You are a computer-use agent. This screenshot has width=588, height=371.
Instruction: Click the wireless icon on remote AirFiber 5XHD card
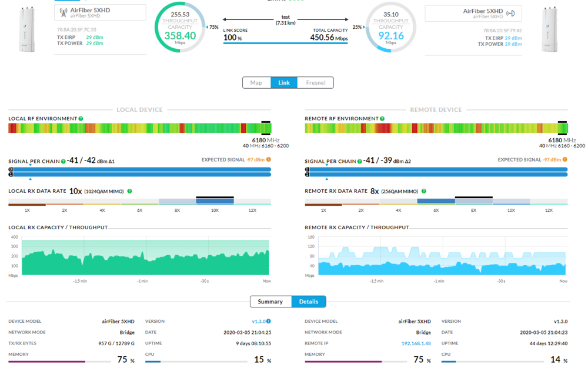(x=510, y=14)
